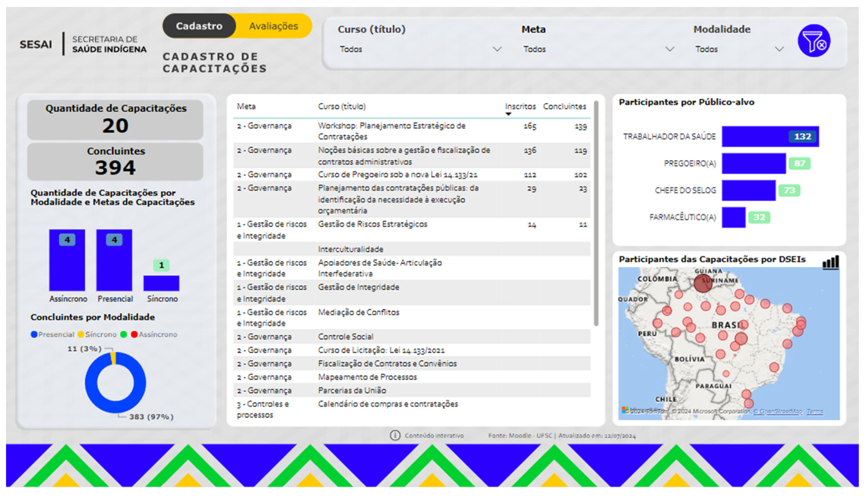
Task: Click the info icon near Conteúdo interativo
Action: click(x=395, y=435)
